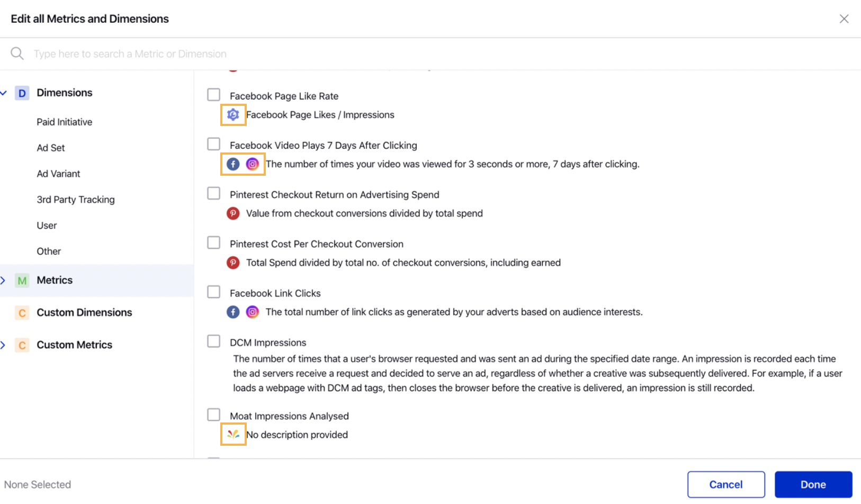Click the blue D Dimensions badge
861x504 pixels.
pos(22,93)
